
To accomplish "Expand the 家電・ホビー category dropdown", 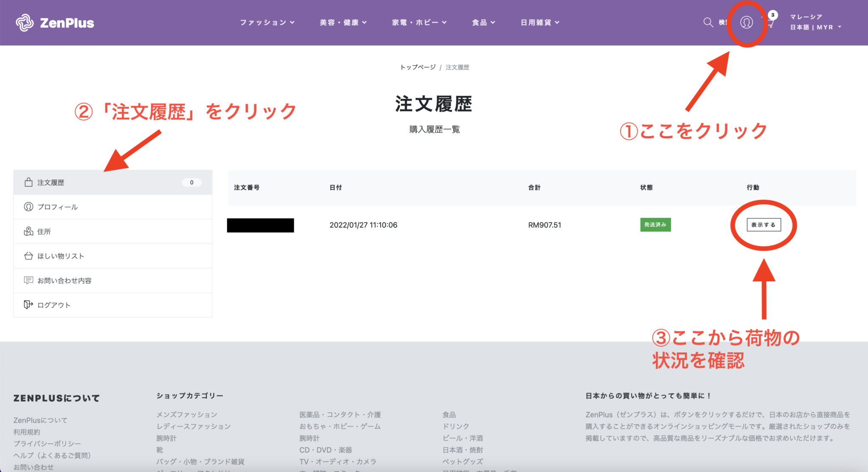I will pos(420,22).
